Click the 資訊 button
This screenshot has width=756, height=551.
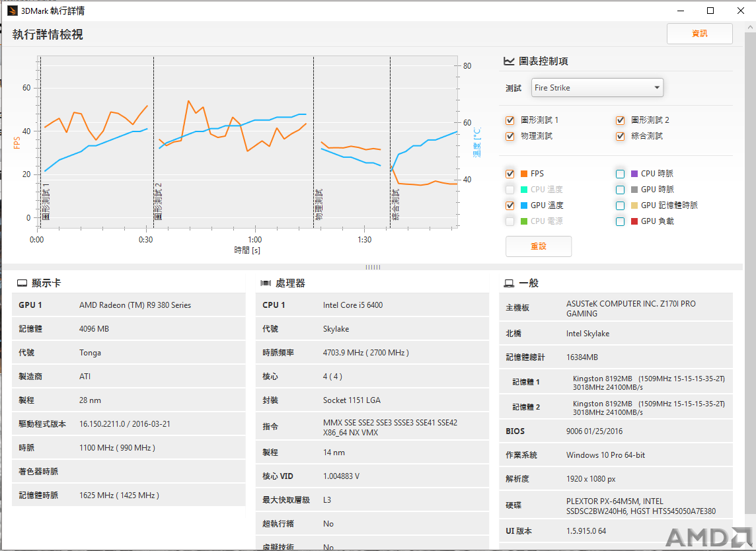click(700, 33)
